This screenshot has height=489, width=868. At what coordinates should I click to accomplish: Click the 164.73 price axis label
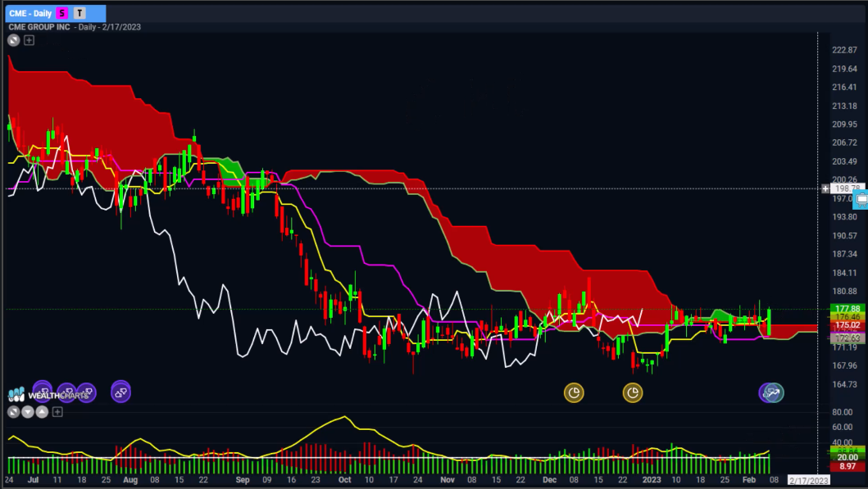[x=844, y=384]
